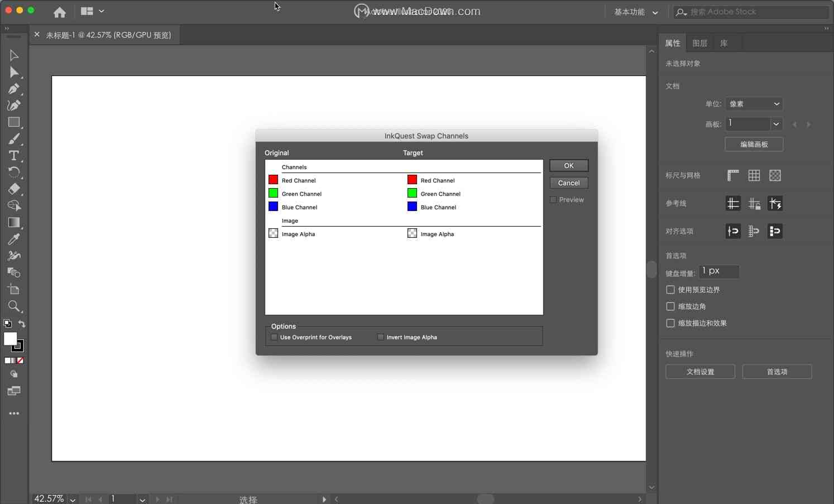Select the Curvature tool

(14, 105)
